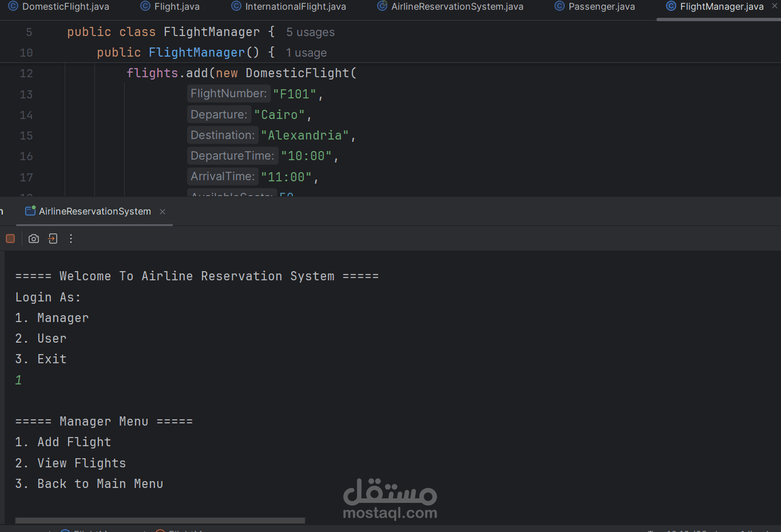This screenshot has width=781, height=532.
Task: Click the arrow icon beside the camera in console toolbar
Action: 52,239
